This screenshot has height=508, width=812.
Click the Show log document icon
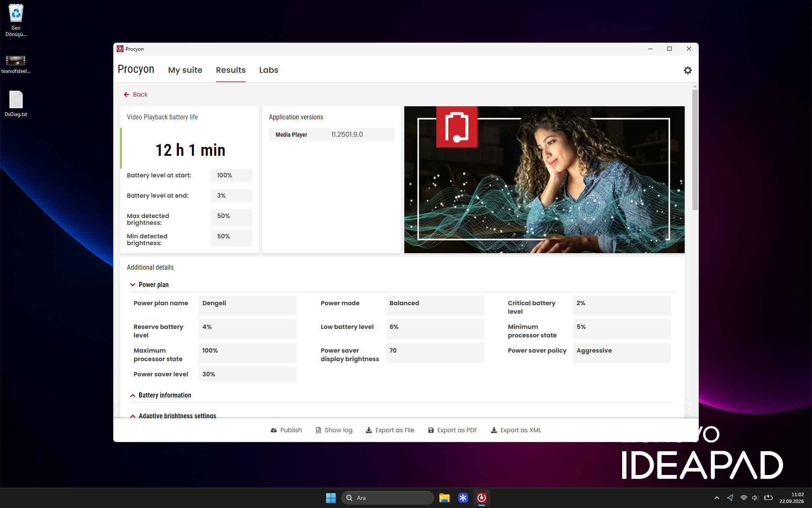click(x=318, y=430)
